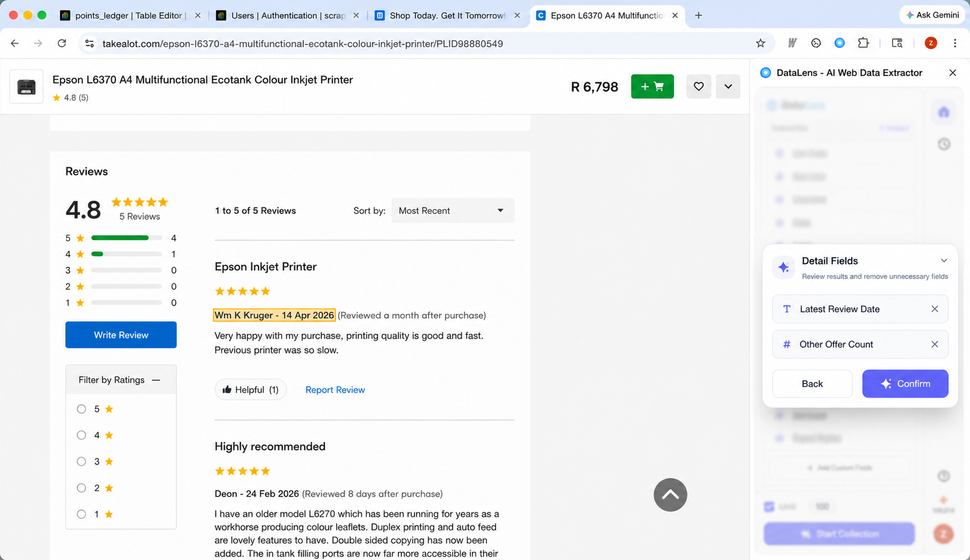Click the 5 star rating bar
The image size is (970, 560).
126,238
